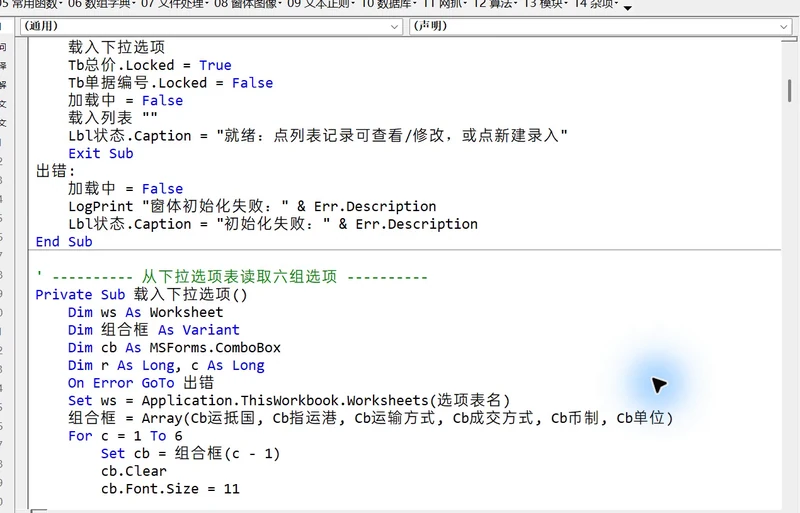Place cursor on Tb总价.Locked = True line
The image size is (800, 513).
click(x=149, y=65)
